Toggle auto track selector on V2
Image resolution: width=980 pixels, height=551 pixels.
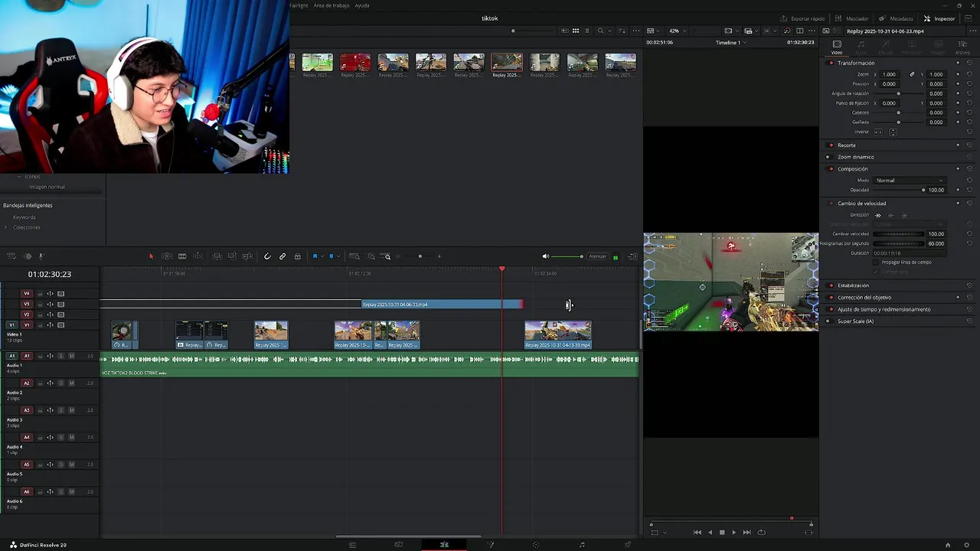coord(51,315)
